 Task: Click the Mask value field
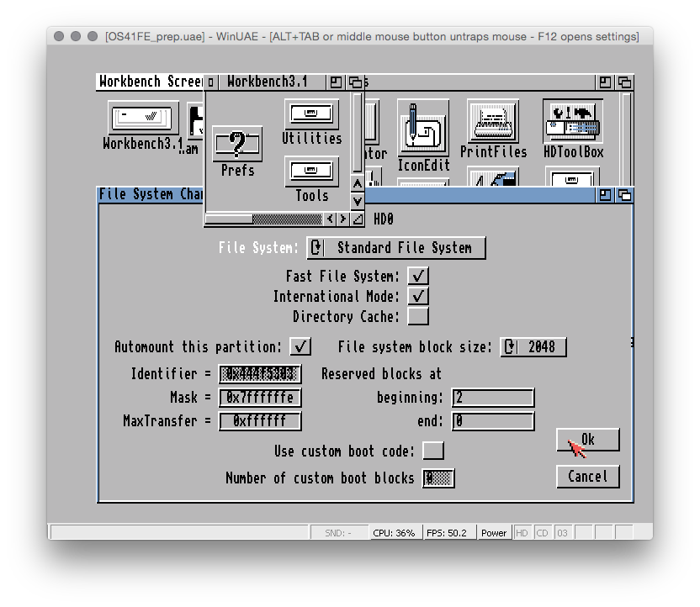coord(260,398)
